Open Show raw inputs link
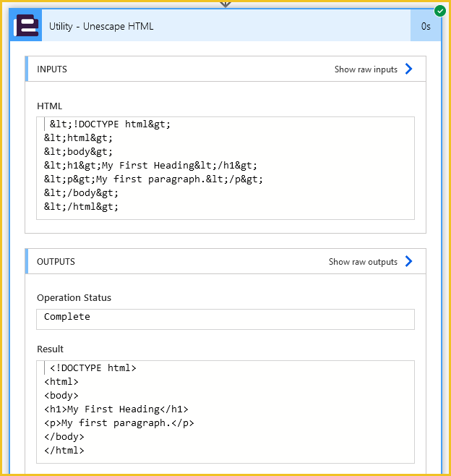Screen dimensions: 451x476 pos(366,69)
